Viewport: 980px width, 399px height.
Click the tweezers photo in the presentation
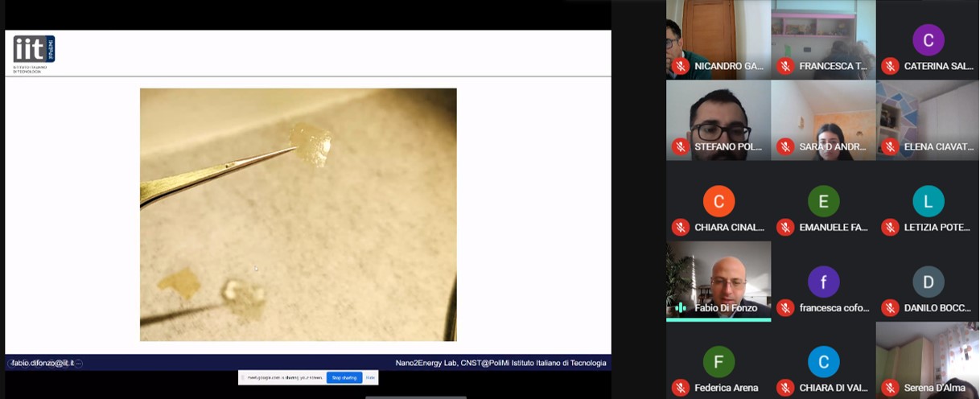coord(298,215)
